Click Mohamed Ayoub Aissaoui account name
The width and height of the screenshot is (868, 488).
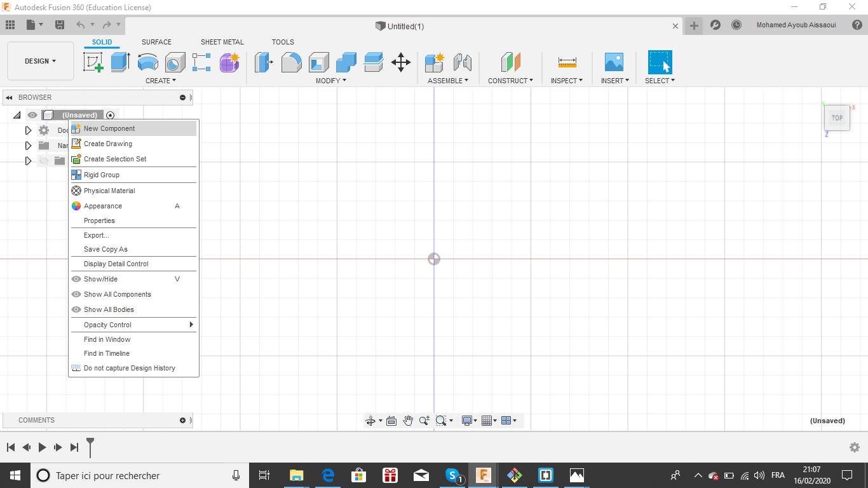796,25
